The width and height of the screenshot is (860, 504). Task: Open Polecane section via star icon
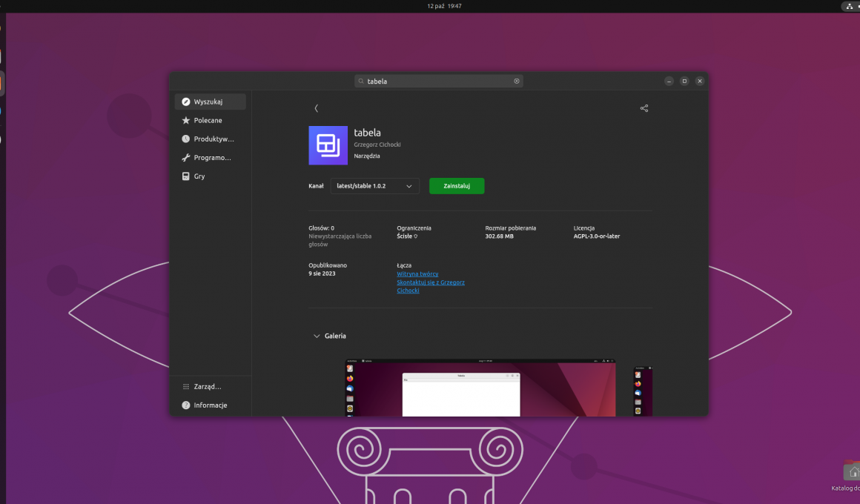coord(186,120)
